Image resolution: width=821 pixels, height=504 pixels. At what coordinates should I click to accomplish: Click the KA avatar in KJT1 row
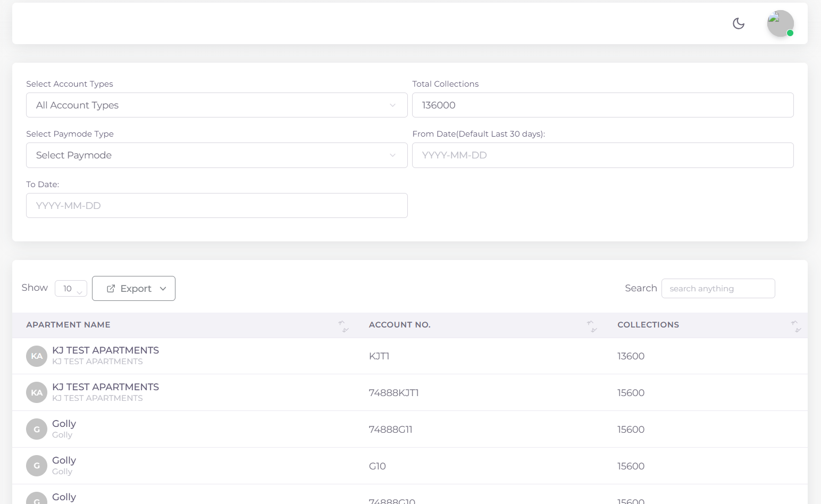point(37,356)
